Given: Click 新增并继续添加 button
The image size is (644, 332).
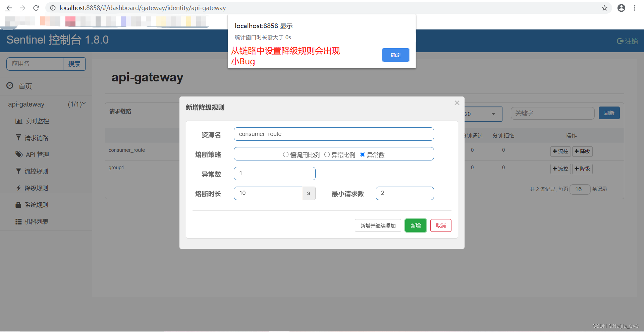Looking at the screenshot, I should [378, 225].
